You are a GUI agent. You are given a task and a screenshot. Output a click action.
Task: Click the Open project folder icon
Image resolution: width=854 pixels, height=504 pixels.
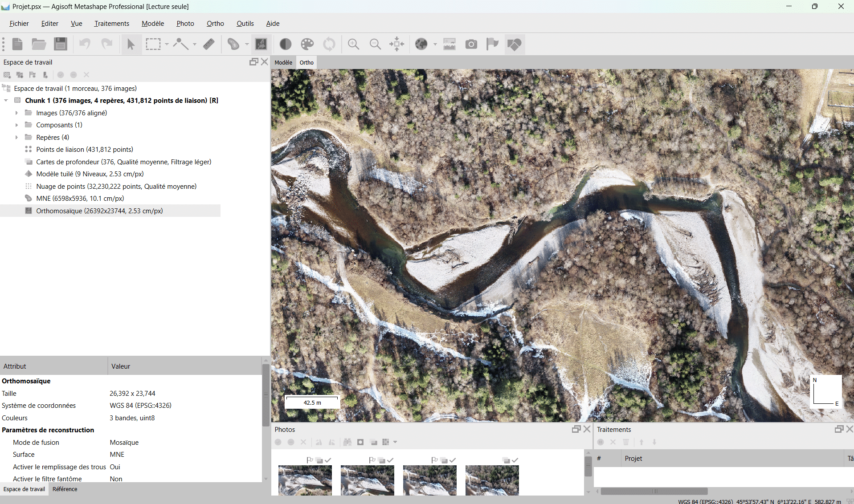tap(39, 44)
